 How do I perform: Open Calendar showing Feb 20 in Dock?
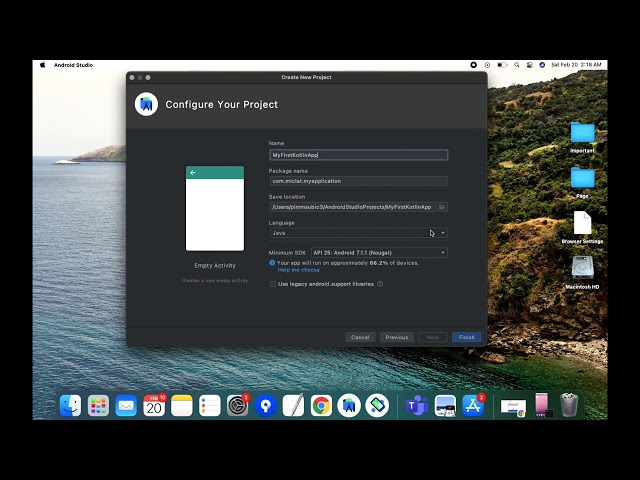coord(154,405)
